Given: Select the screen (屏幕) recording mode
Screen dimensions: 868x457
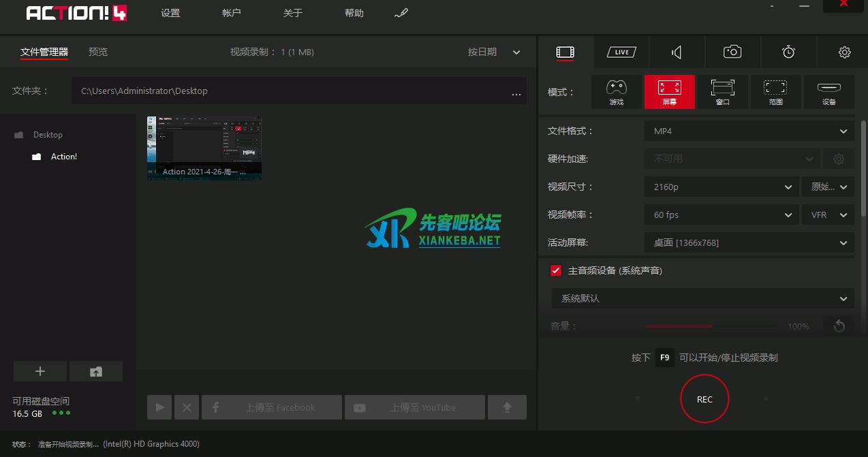Looking at the screenshot, I should click(669, 92).
